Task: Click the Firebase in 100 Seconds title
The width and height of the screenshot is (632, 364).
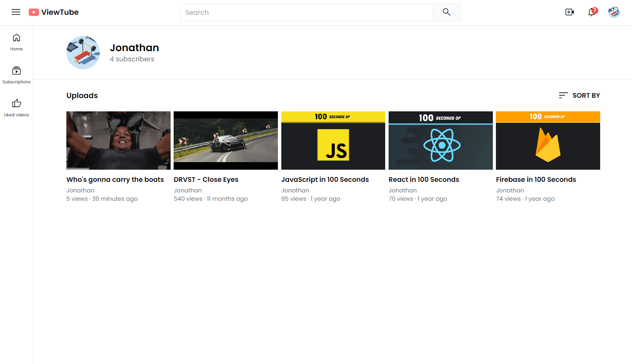Action: [x=536, y=180]
